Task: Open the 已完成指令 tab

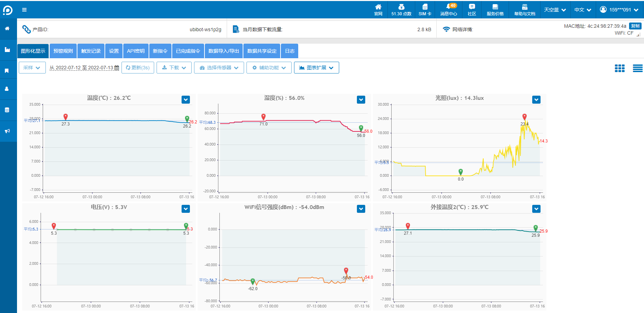Action: pyautogui.click(x=188, y=51)
